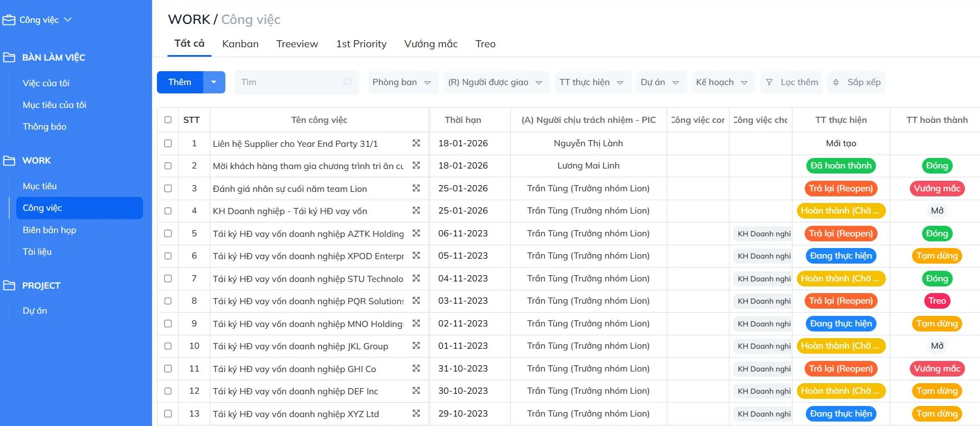Expand the TT thực hiện filter dropdown

[x=591, y=82]
